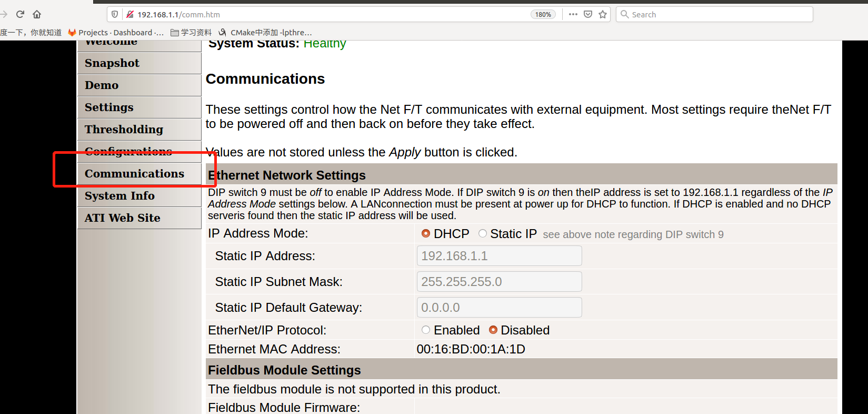Open the Communications sidebar page
This screenshot has height=414, width=868.
pos(134,174)
